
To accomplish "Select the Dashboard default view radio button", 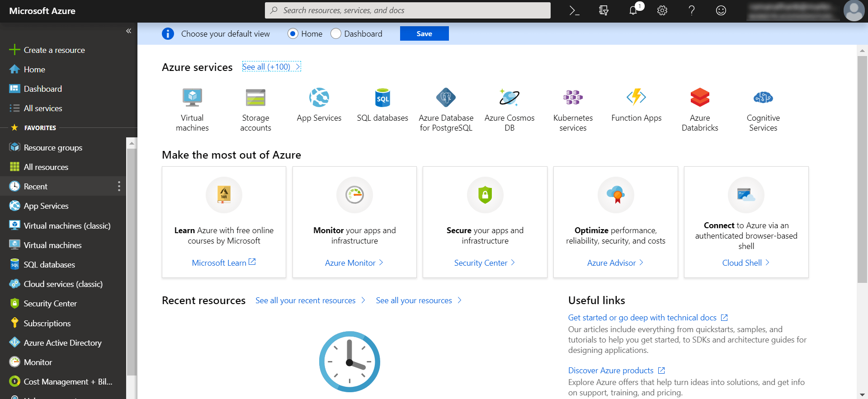I will coord(336,34).
